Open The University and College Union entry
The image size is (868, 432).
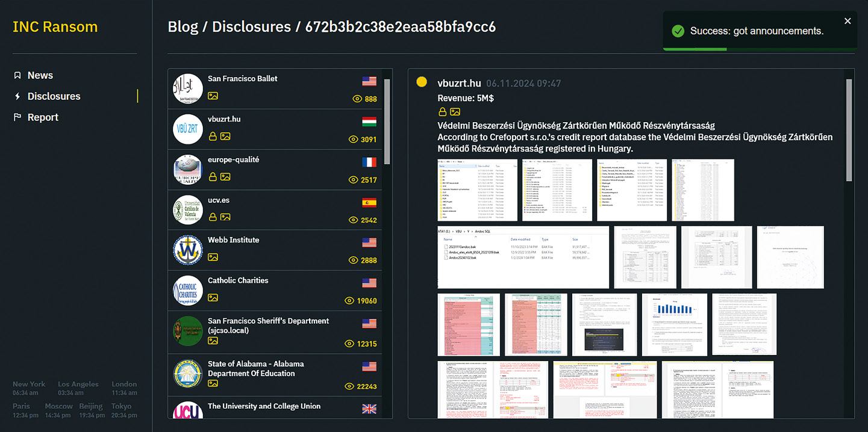point(264,406)
